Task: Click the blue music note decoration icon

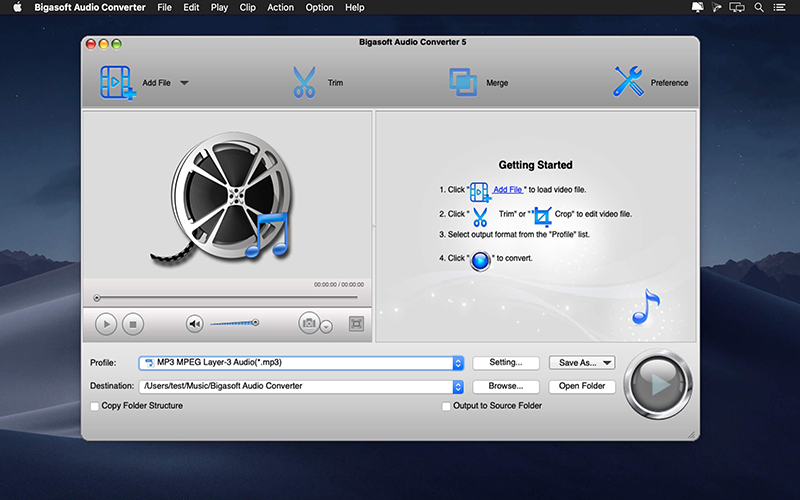Action: (646, 307)
